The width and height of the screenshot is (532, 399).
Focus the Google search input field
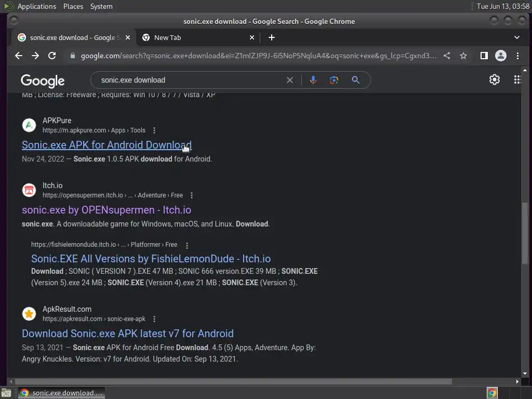[192, 80]
